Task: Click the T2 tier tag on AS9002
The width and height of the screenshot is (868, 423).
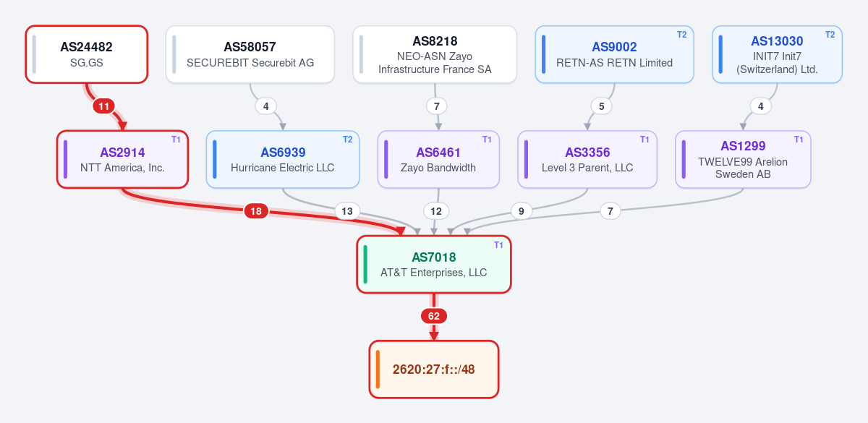Action: (x=681, y=35)
